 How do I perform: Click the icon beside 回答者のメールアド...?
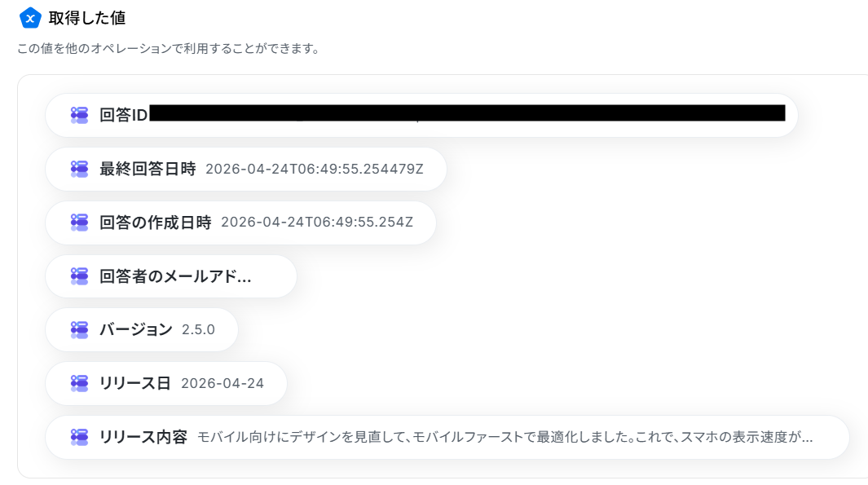(79, 276)
